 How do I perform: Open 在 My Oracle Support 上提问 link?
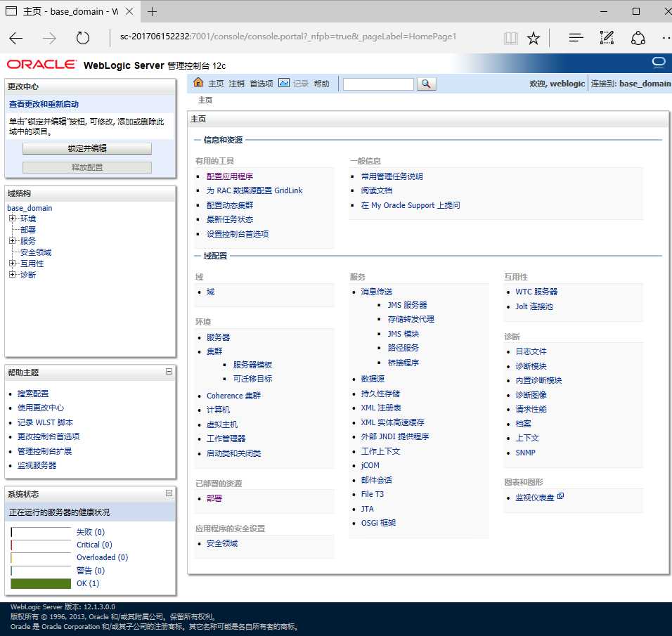click(411, 205)
